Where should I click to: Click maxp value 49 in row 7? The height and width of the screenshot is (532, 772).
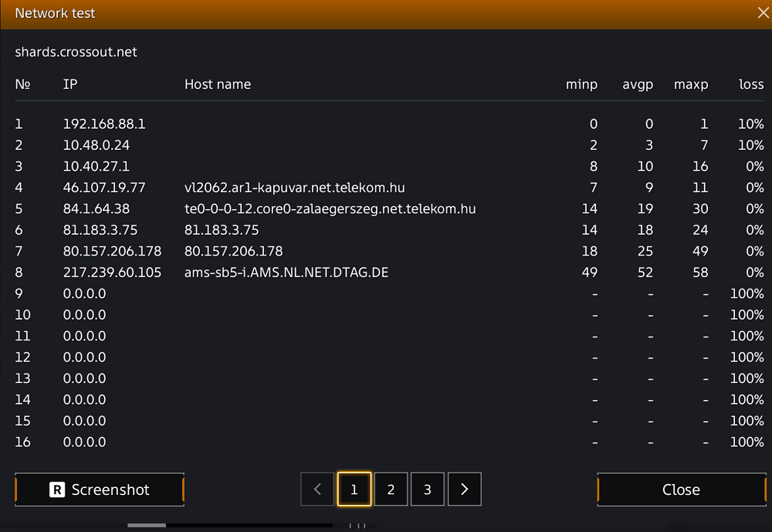coord(700,251)
